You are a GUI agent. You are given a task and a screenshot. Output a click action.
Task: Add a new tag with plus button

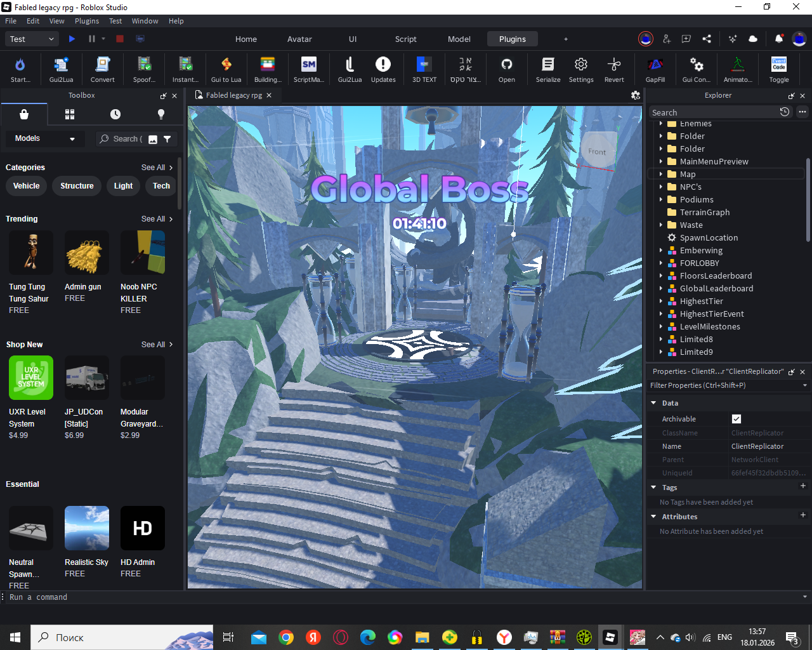802,486
